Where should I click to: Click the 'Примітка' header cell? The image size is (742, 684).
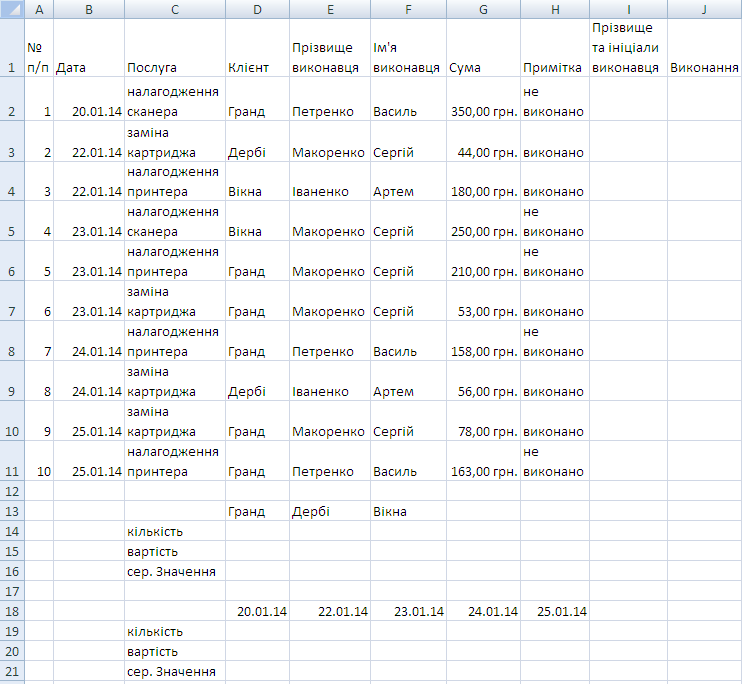(x=555, y=47)
